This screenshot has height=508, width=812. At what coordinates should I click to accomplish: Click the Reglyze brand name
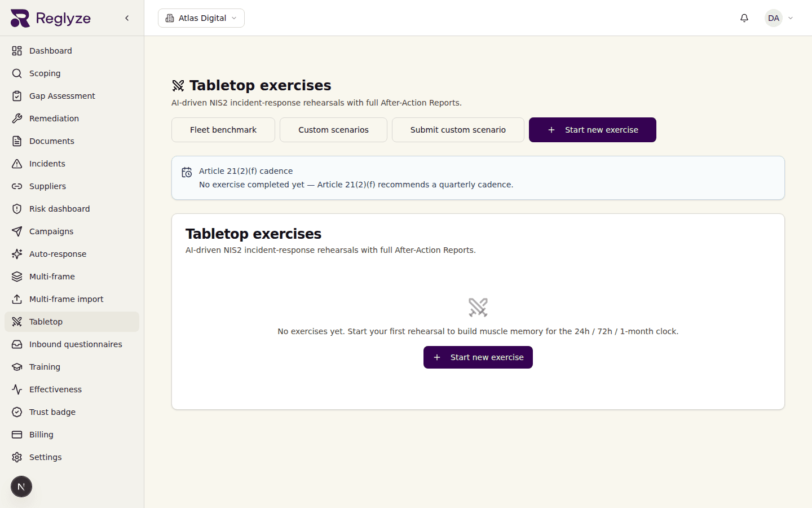tap(63, 18)
